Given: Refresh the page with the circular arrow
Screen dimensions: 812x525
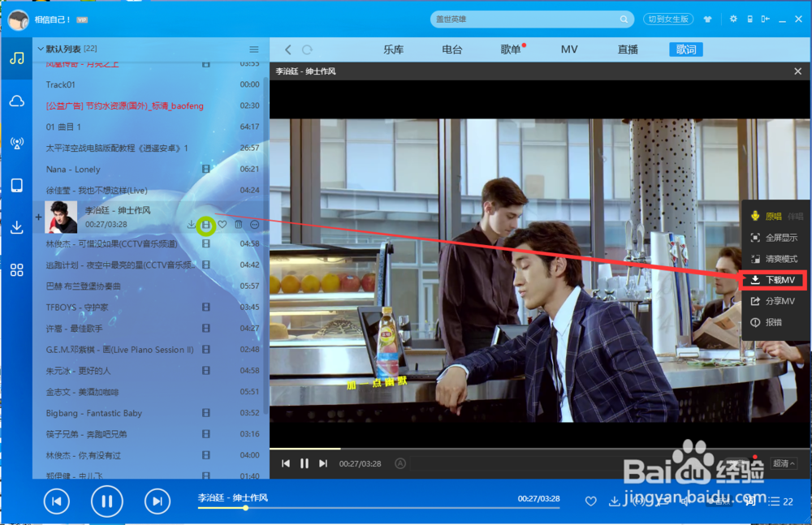Looking at the screenshot, I should (x=307, y=49).
